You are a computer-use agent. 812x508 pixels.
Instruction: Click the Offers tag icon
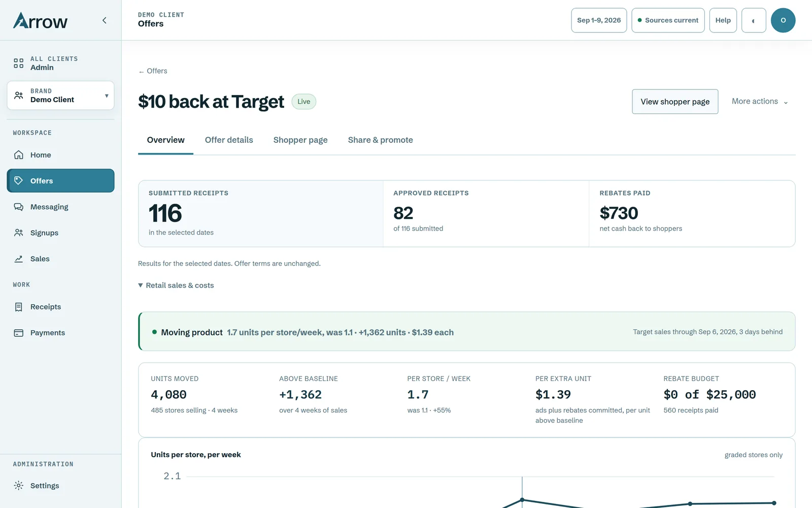point(19,181)
